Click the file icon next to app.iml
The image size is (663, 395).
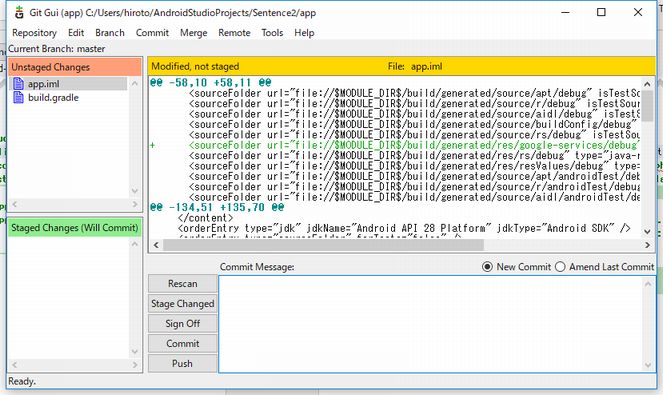pos(18,84)
